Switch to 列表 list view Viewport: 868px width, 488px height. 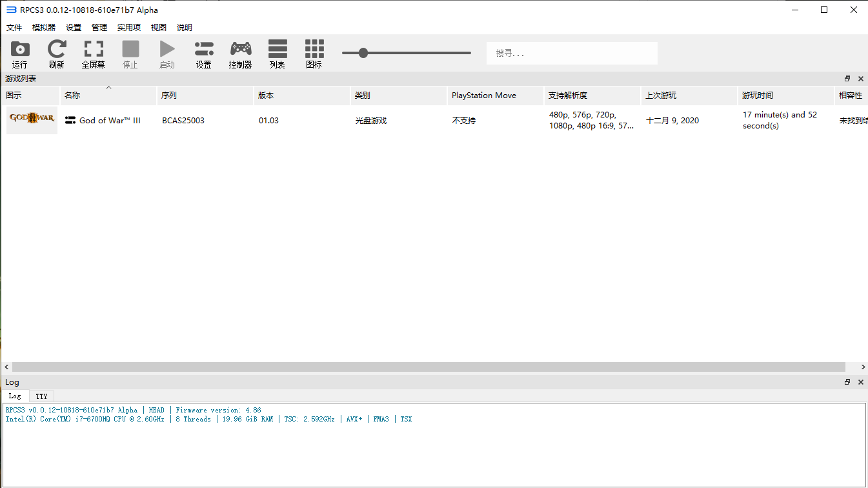pos(278,50)
